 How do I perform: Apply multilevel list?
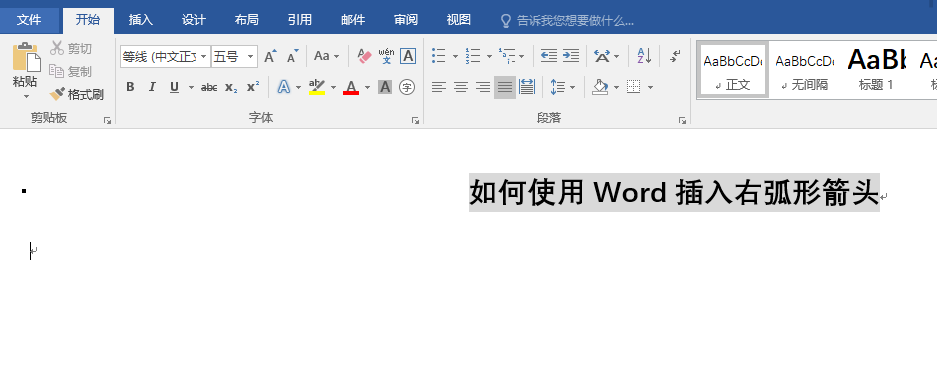point(507,57)
